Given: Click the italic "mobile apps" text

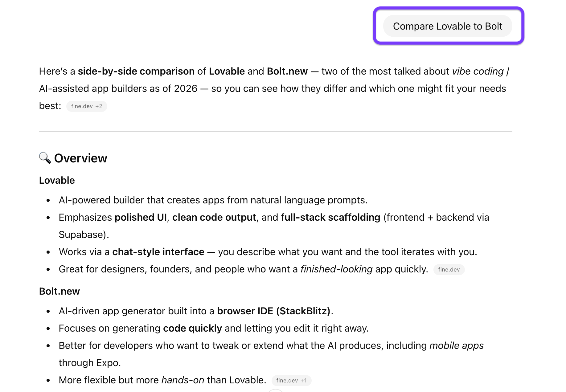Looking at the screenshot, I should tap(456, 345).
